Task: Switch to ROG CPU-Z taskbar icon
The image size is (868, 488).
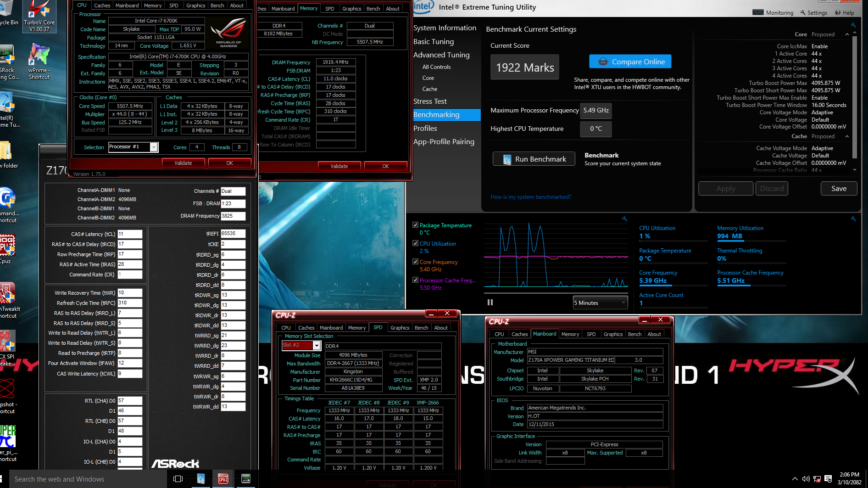Action: click(223, 479)
